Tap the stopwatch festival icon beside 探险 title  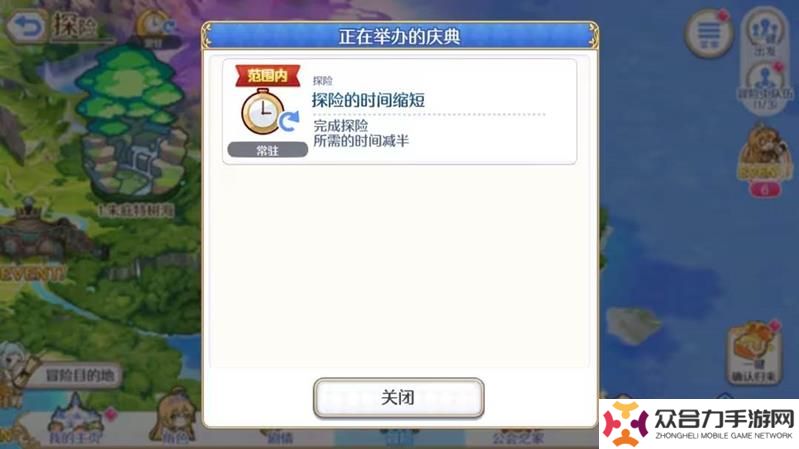pos(155,27)
